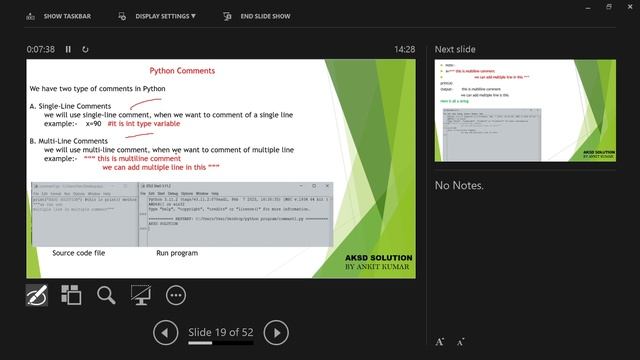
Task: Click the Next slide heading
Action: (x=455, y=49)
